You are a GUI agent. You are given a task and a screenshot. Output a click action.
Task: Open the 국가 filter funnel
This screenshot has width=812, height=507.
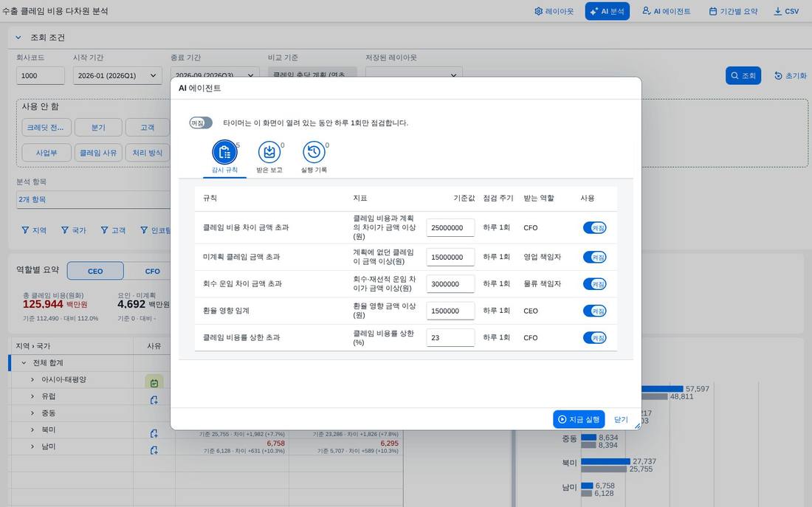[74, 230]
